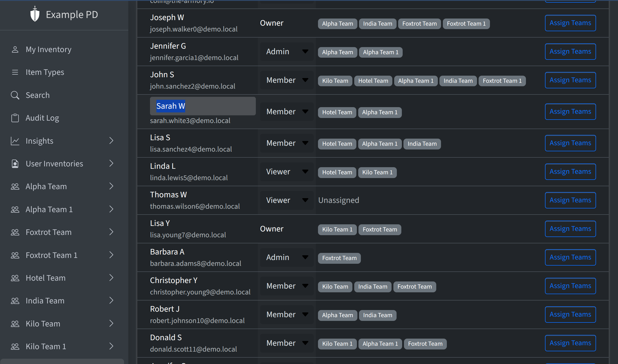Click the My Inventory person icon
The height and width of the screenshot is (364, 618).
tap(15, 49)
